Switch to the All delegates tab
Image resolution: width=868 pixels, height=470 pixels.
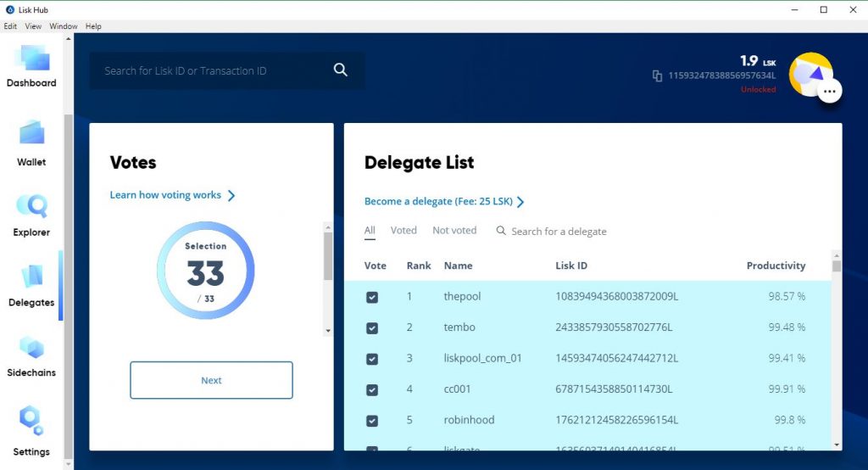[370, 231]
